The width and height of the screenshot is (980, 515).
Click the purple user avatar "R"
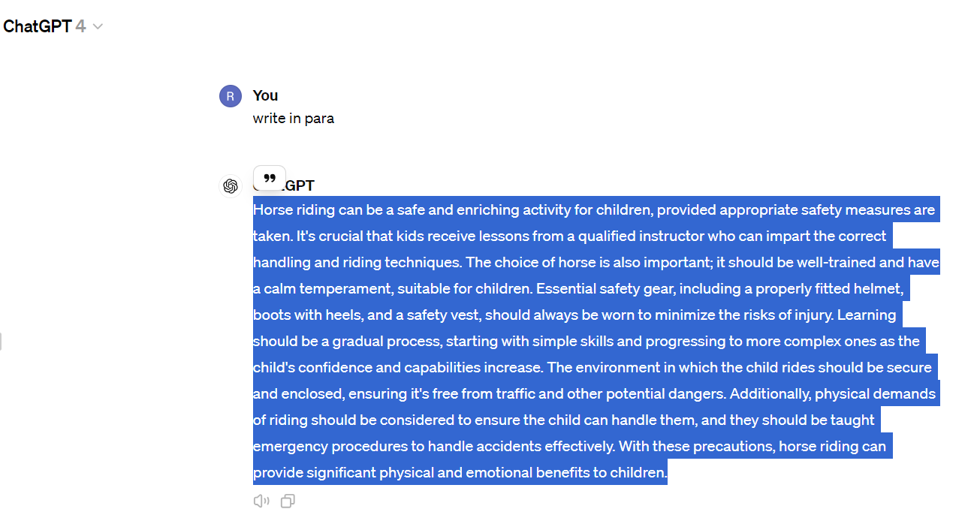231,96
